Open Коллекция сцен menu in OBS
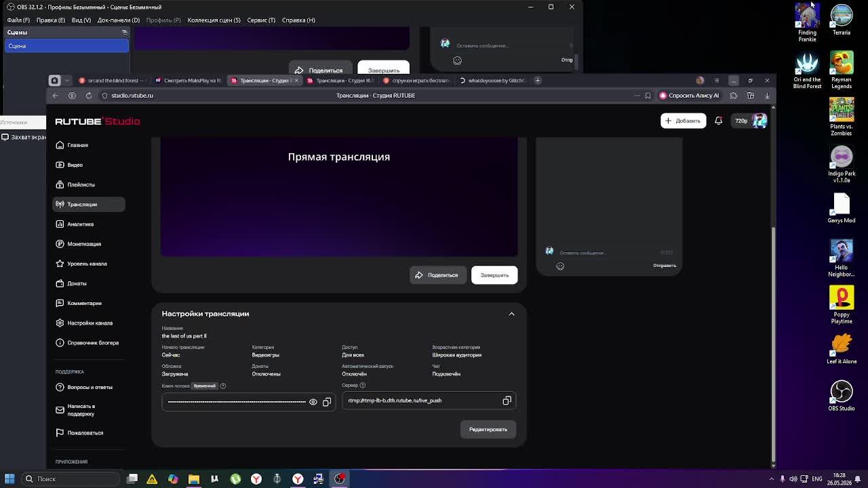This screenshot has height=488, width=868. click(x=214, y=20)
